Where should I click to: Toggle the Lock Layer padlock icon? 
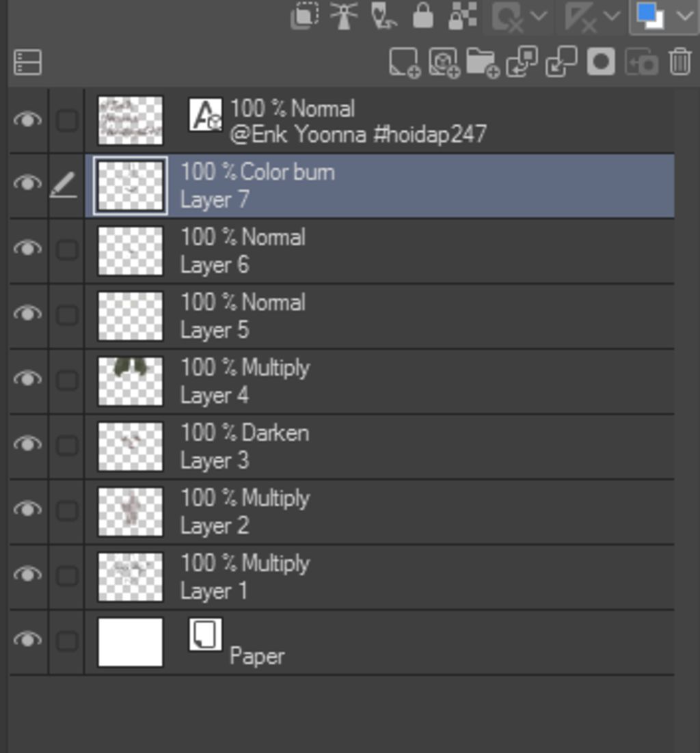pos(422,16)
